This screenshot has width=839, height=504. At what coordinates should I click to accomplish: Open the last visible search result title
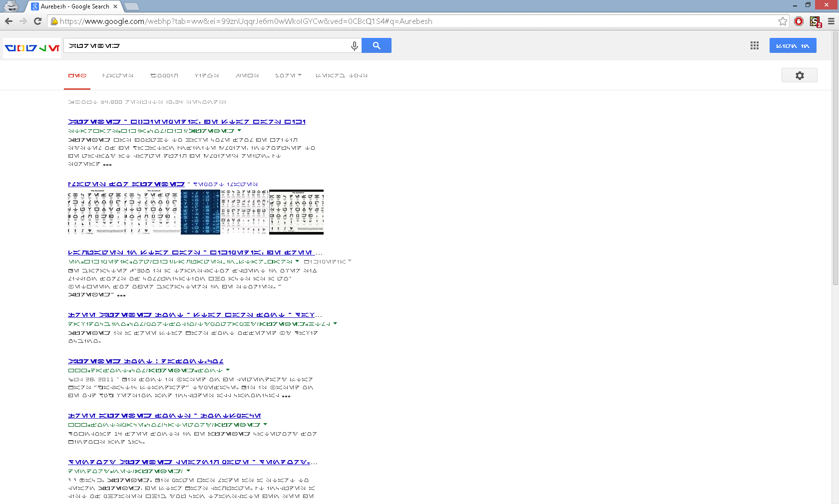193,462
